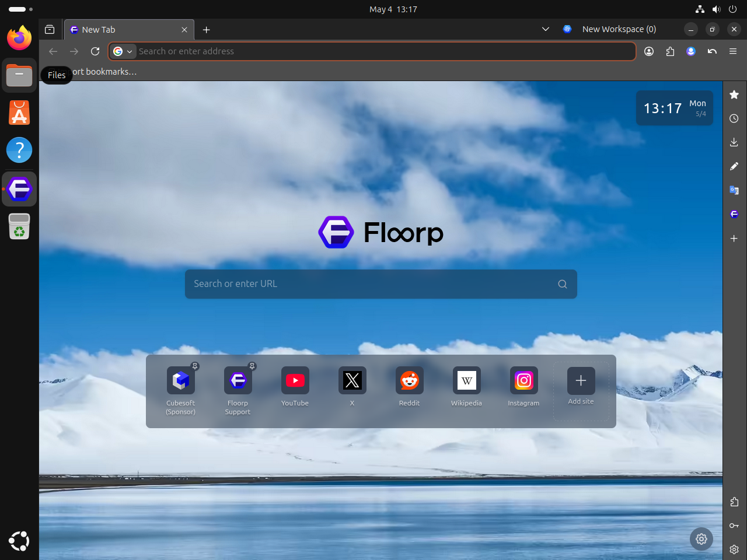This screenshot has height=560, width=747.
Task: Click the Activities pill in top bar
Action: pyautogui.click(x=20, y=9)
